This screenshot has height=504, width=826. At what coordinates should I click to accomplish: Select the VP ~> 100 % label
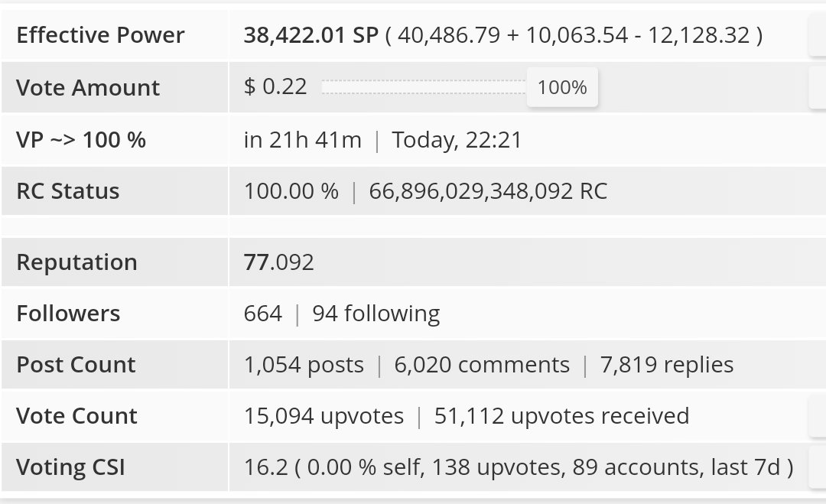tap(81, 140)
